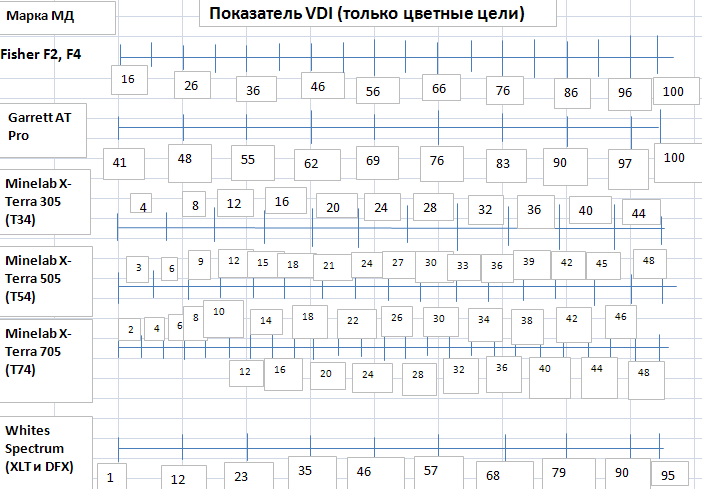
Task: Select the '20' box in the X-Terra 705 row
Action: pyautogui.click(x=328, y=376)
